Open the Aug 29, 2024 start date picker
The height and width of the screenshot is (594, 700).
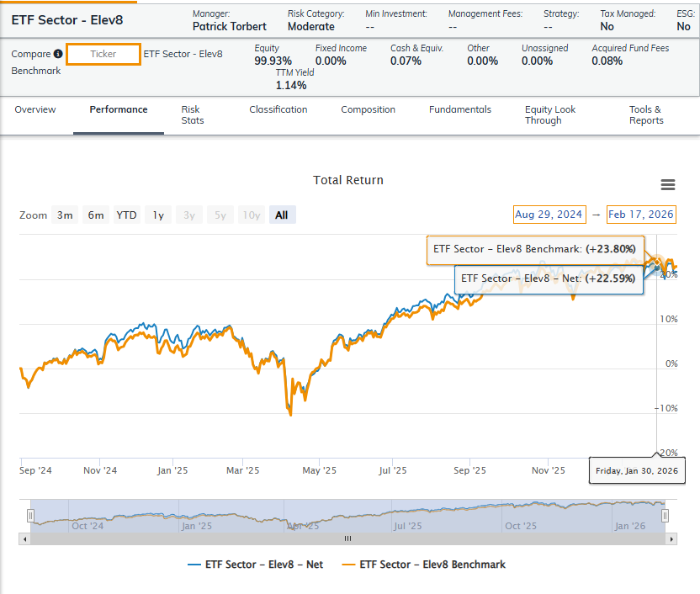tap(549, 215)
